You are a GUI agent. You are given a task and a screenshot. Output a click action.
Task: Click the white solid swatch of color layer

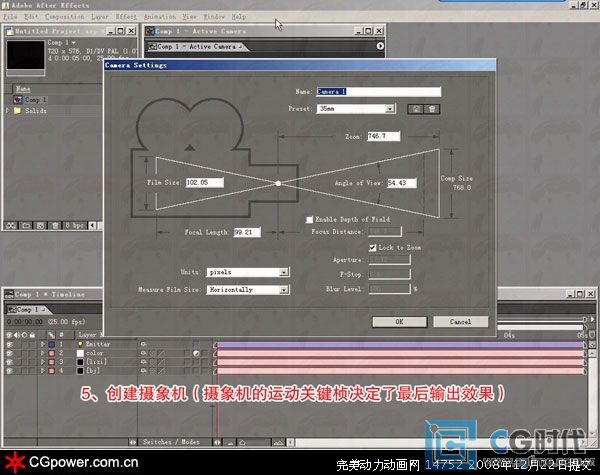pyautogui.click(x=80, y=353)
